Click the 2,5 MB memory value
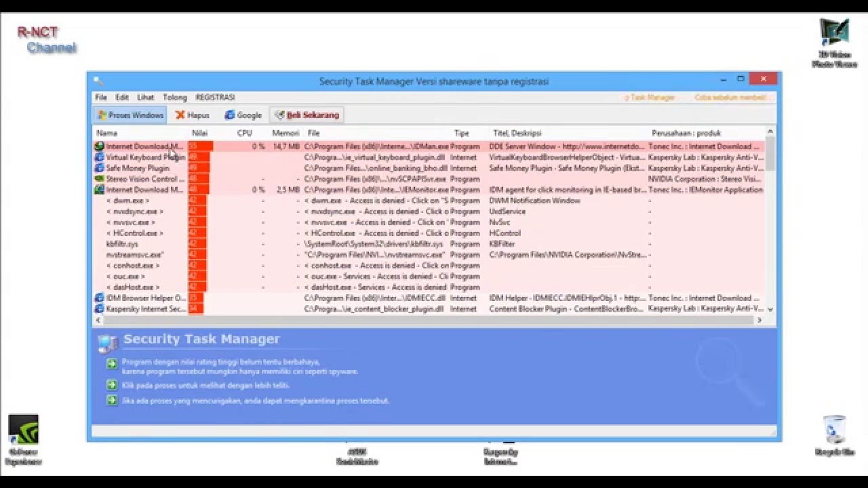Viewport: 868px width, 488px height. (288, 190)
